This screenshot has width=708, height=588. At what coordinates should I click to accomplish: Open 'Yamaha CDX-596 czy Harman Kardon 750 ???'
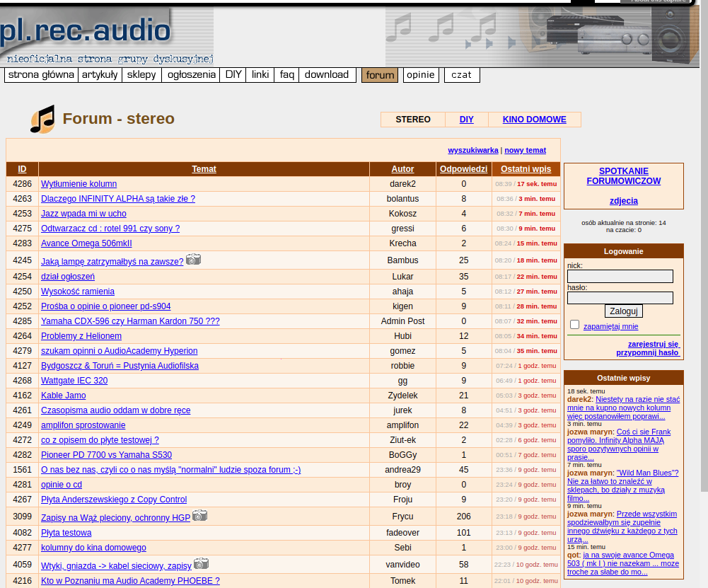(130, 321)
